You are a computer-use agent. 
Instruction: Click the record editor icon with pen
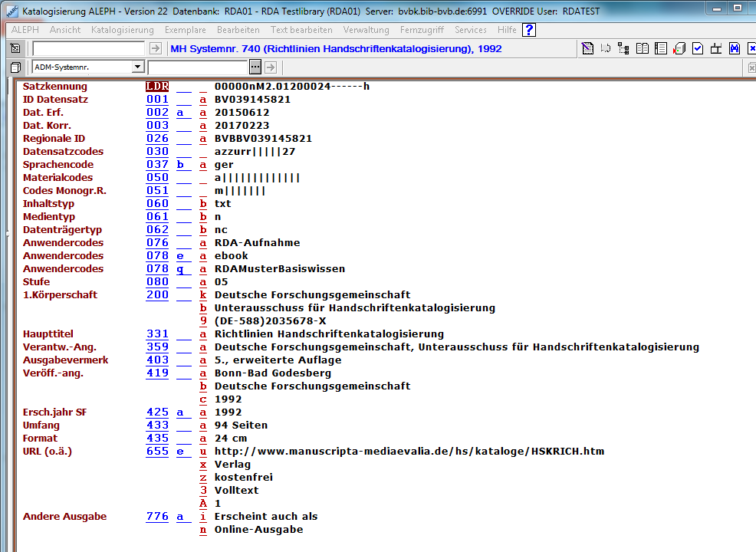click(x=588, y=49)
